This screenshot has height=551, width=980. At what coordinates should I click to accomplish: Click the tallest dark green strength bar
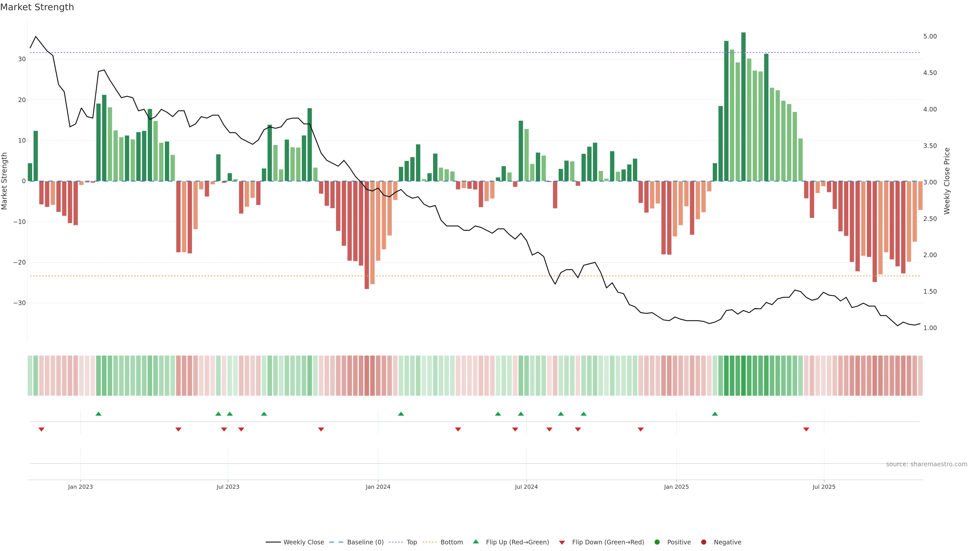coord(743,106)
